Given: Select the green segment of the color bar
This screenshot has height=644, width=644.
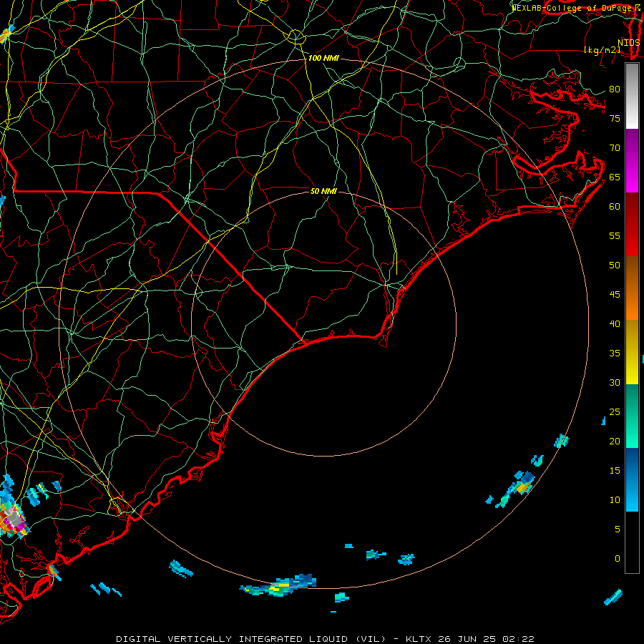Looking at the screenshot, I should 632,416.
